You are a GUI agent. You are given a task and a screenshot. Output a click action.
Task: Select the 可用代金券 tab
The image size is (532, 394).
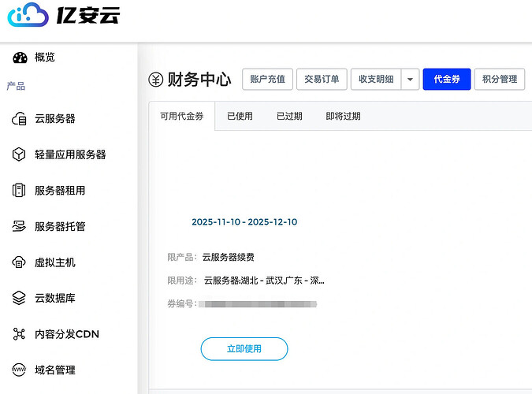tap(181, 116)
